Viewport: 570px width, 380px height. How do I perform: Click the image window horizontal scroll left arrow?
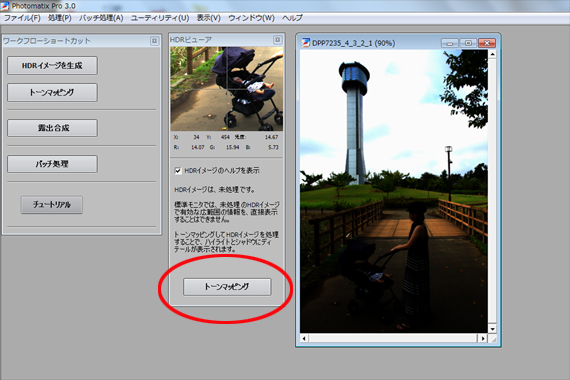(304, 339)
